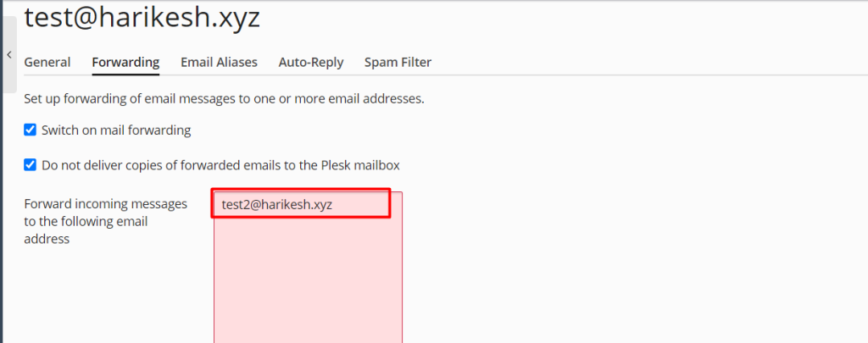
Task: Place cursor in test2@harikesh.xyz address line
Action: coord(301,204)
